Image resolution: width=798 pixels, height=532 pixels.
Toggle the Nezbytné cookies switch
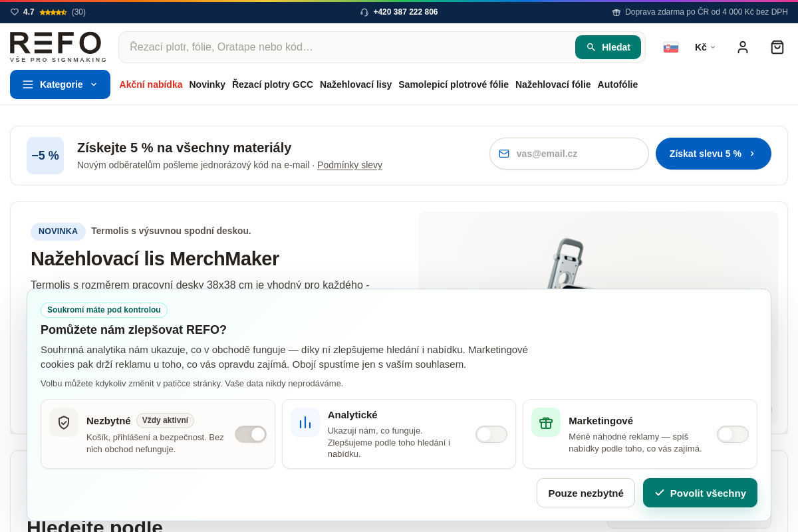251,434
